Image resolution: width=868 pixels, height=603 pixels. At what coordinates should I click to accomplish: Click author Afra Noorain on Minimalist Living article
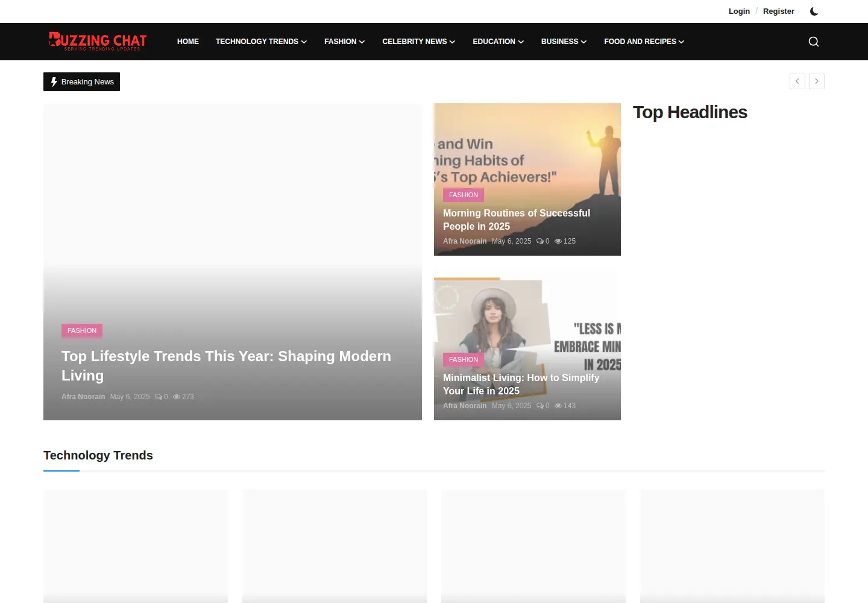coord(465,406)
